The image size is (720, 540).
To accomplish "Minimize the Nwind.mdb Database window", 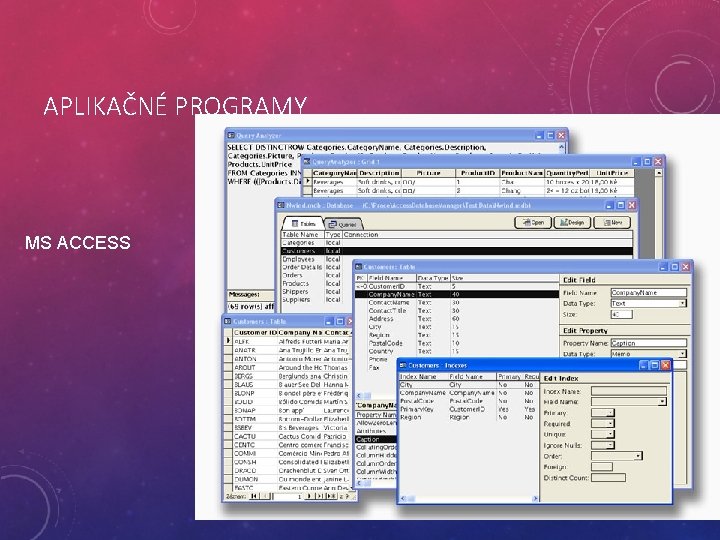I will coord(610,205).
